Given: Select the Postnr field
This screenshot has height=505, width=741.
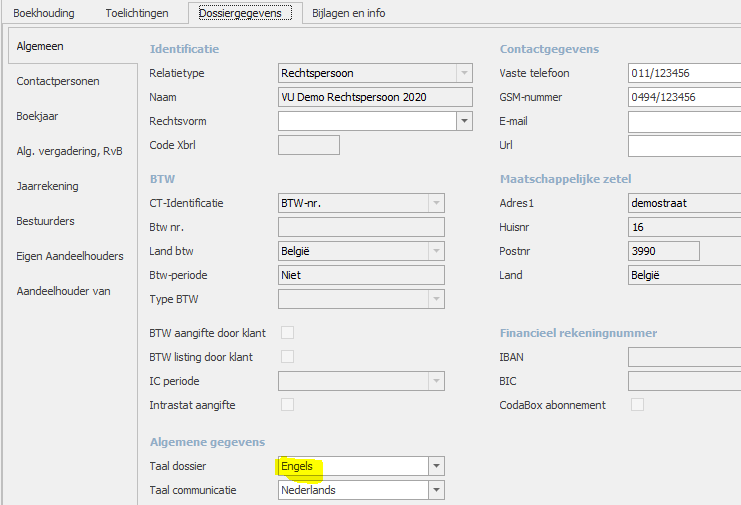Looking at the screenshot, I should coord(663,251).
